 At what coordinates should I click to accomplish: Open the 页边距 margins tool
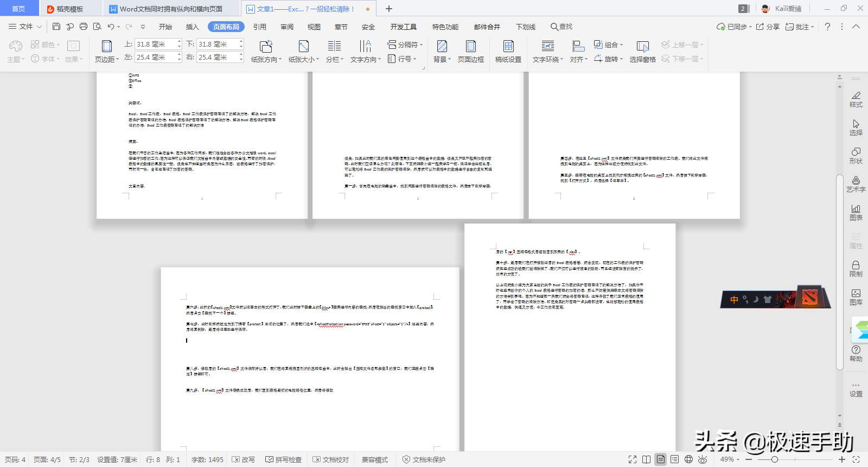click(107, 52)
